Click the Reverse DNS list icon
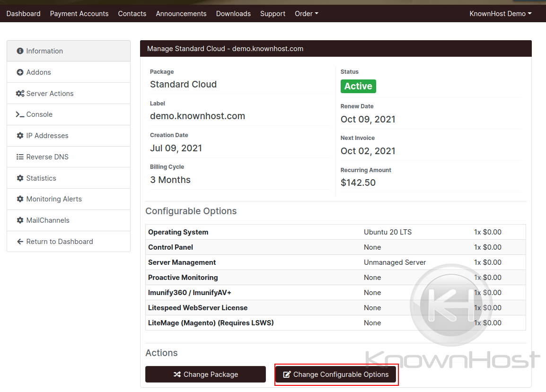 (20, 157)
